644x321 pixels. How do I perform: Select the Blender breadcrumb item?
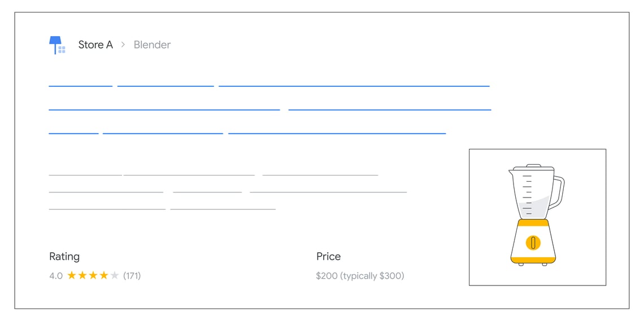pos(152,45)
